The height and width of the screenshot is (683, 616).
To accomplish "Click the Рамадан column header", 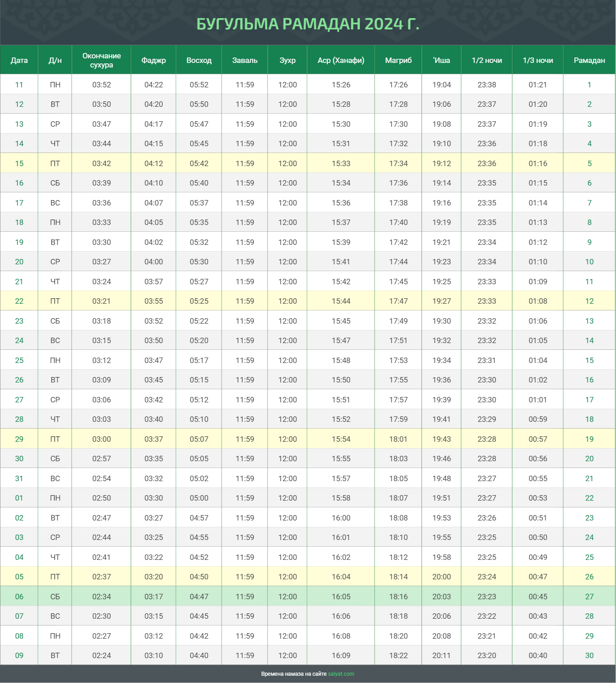I will 589,60.
